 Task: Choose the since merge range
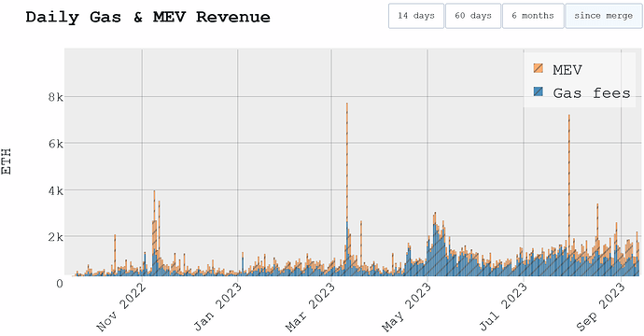click(x=603, y=16)
